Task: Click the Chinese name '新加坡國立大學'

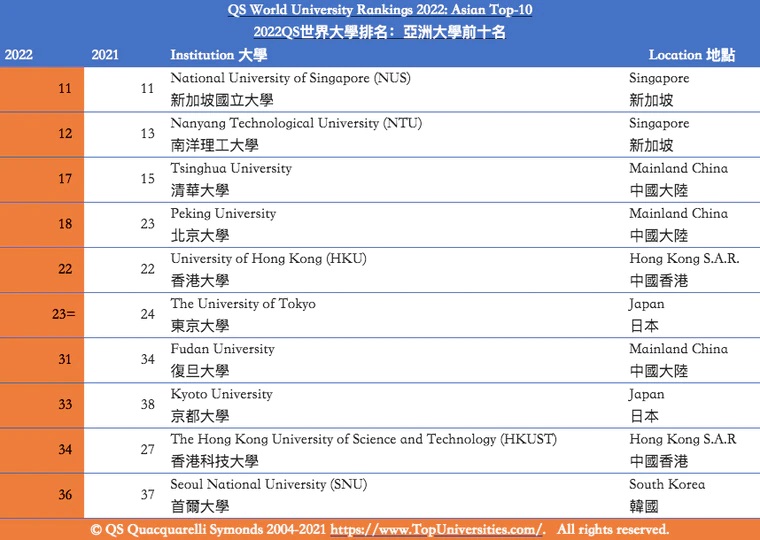Action: (222, 100)
